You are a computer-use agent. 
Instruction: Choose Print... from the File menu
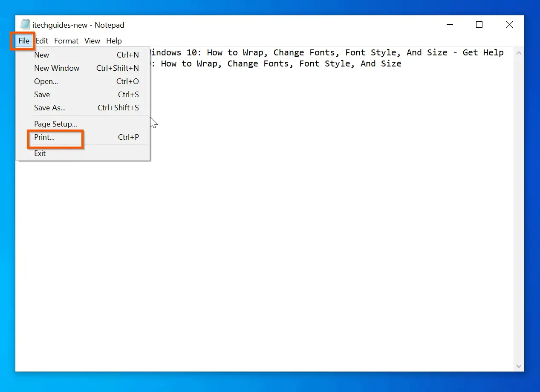83,138
